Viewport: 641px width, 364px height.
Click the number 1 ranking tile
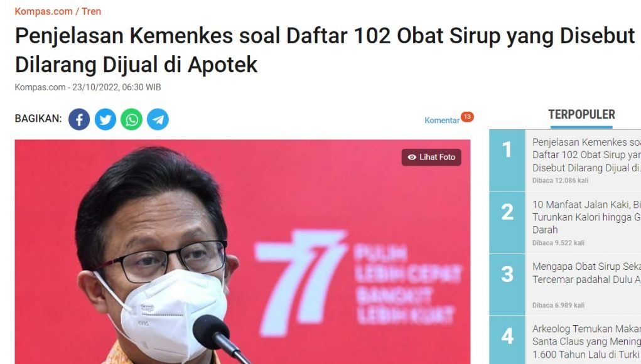pyautogui.click(x=507, y=160)
